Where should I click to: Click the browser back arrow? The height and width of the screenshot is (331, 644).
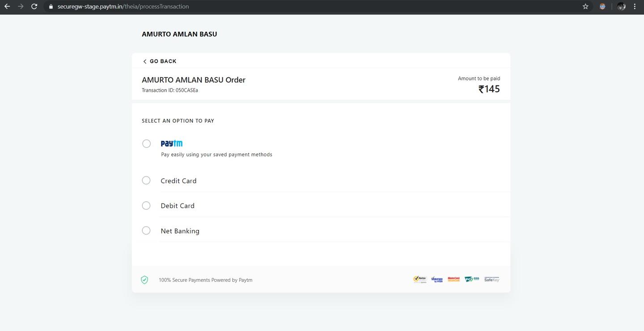(7, 6)
